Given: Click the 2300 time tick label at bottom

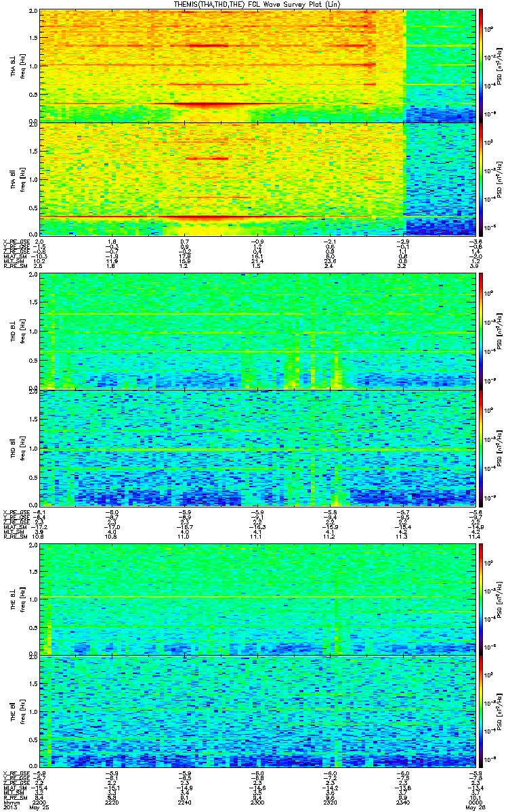Looking at the screenshot, I should pyautogui.click(x=257, y=802).
